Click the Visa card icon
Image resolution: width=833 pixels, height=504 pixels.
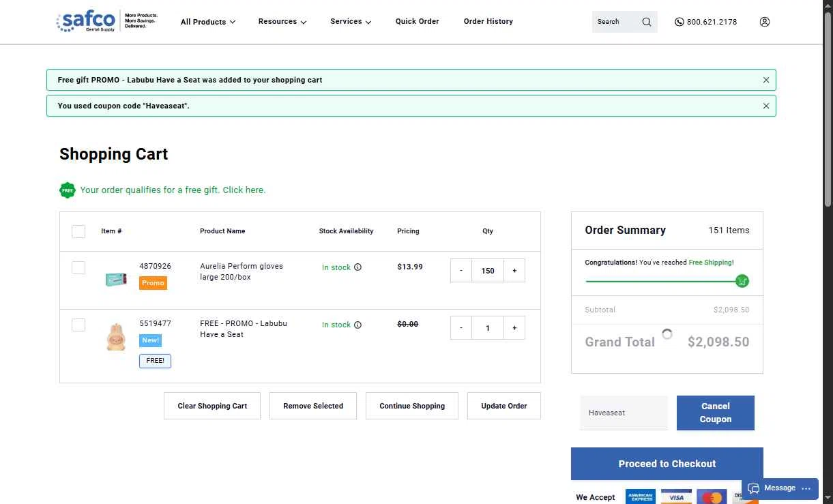[x=676, y=497]
